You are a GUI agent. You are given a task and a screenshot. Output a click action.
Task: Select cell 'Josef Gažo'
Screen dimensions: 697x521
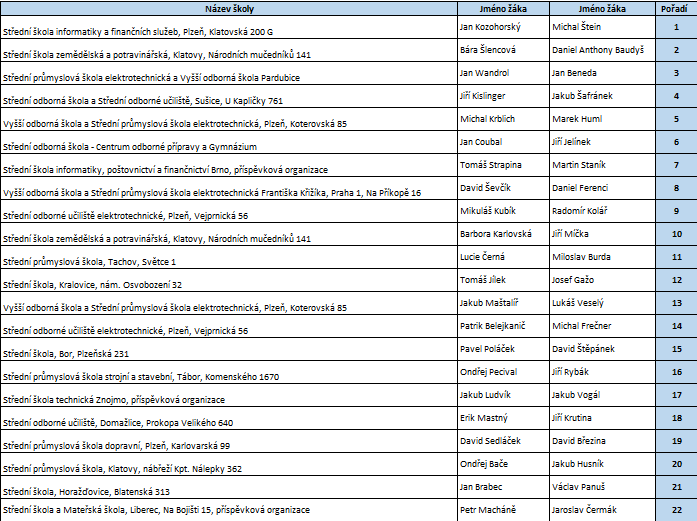point(602,281)
